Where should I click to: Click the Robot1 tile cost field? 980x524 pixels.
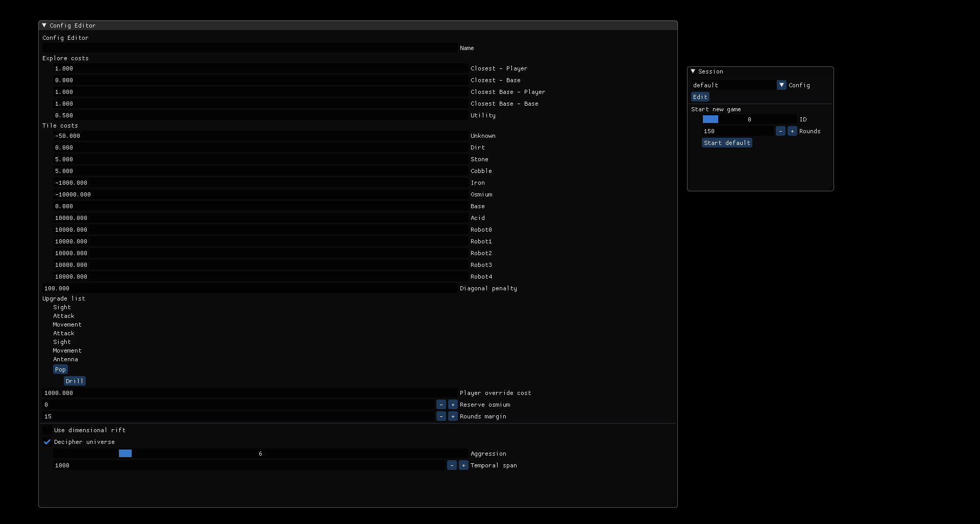pyautogui.click(x=261, y=241)
